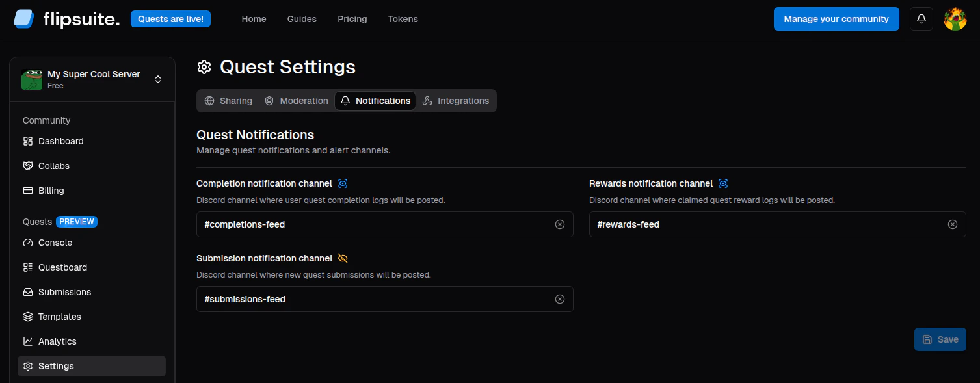Toggle Completion notification channel visibility icon
980x383 pixels.
[343, 183]
